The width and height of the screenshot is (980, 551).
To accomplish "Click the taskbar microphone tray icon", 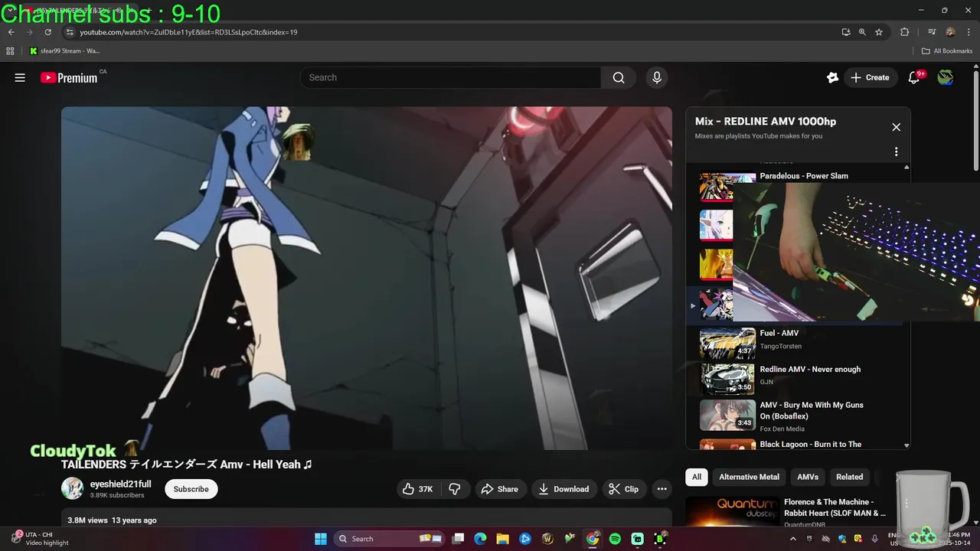I will pyautogui.click(x=874, y=539).
